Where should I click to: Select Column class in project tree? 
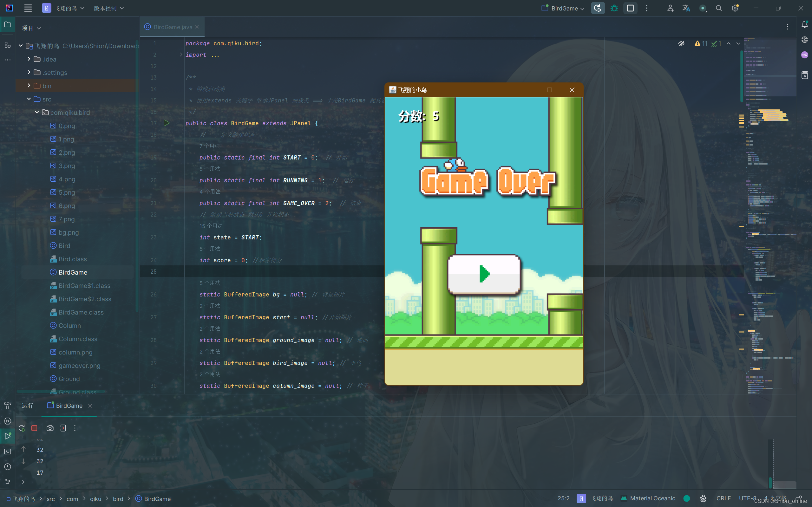point(69,325)
